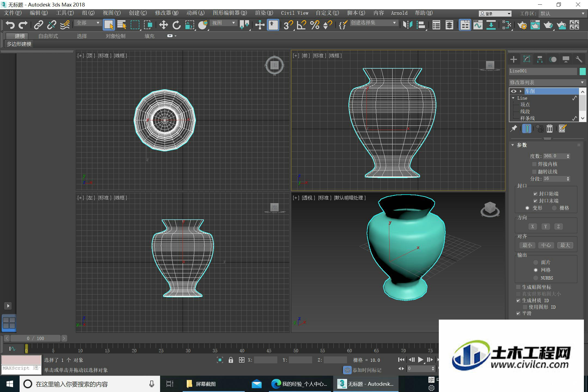Set direction with the Z button

pyautogui.click(x=558, y=226)
